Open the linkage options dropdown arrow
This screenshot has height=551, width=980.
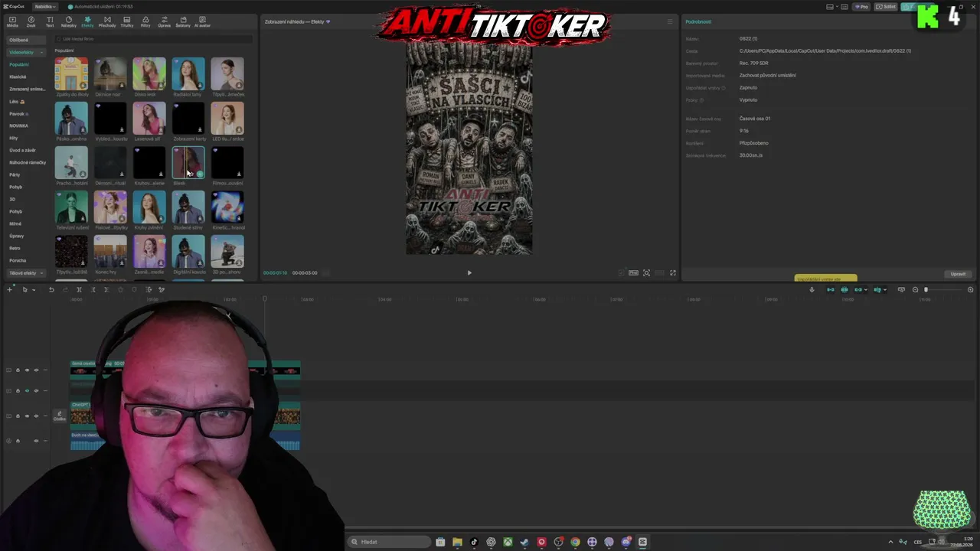pos(866,290)
